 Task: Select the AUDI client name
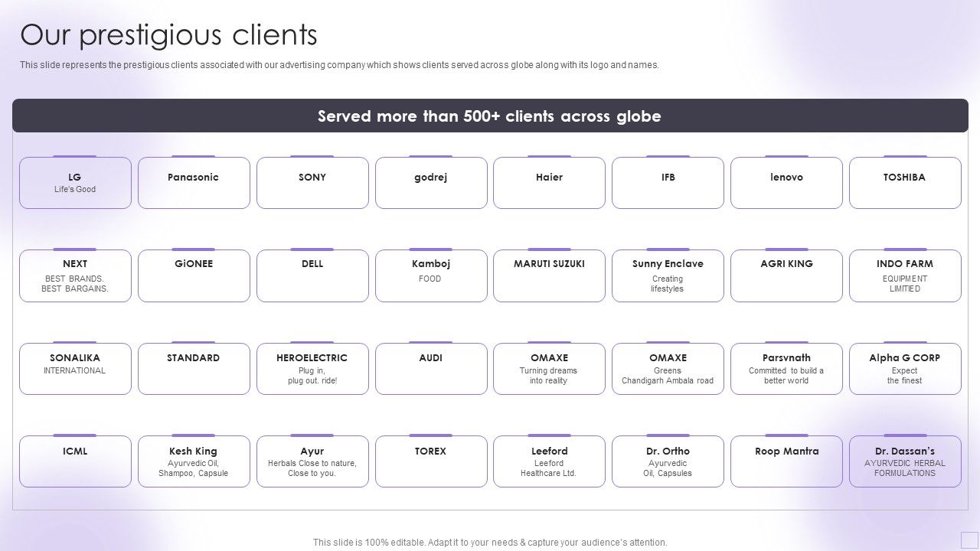(430, 358)
